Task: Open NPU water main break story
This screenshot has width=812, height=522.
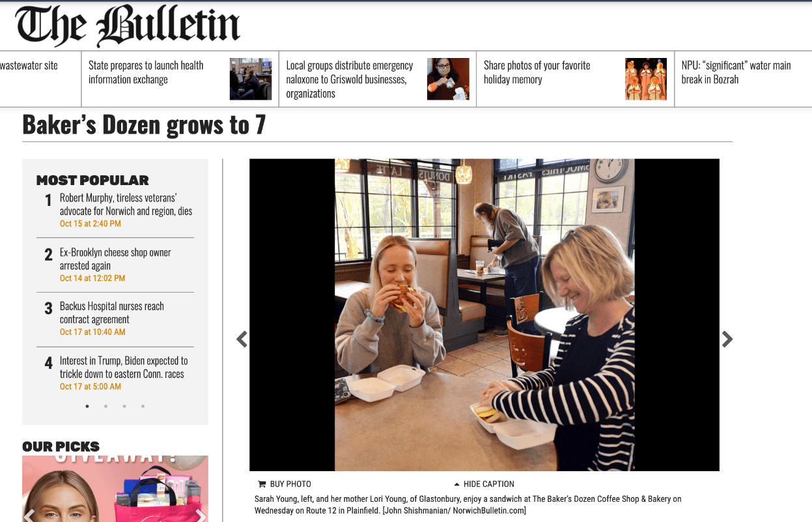Action: coord(736,72)
